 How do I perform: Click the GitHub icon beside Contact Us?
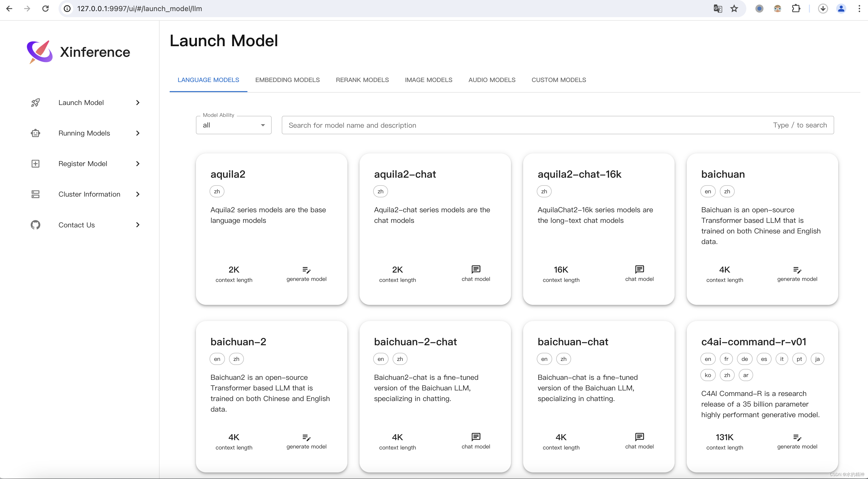click(x=35, y=225)
